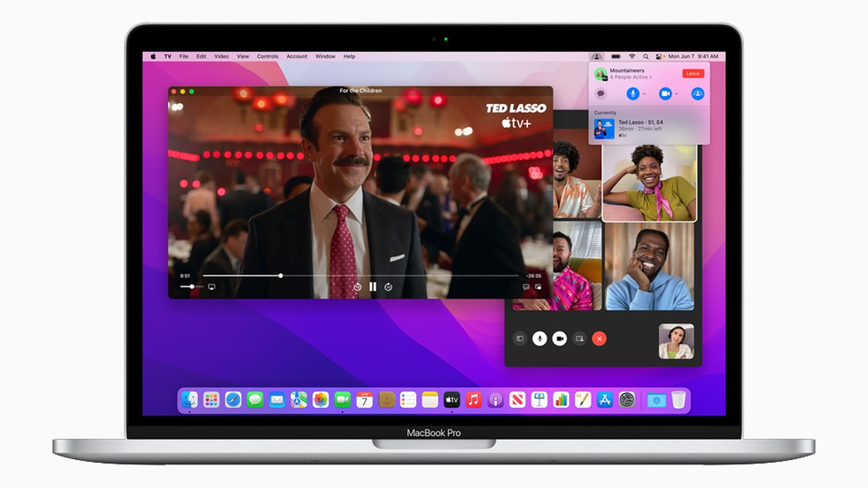
Task: Open AirPlay from the TV player controls
Action: pos(211,286)
